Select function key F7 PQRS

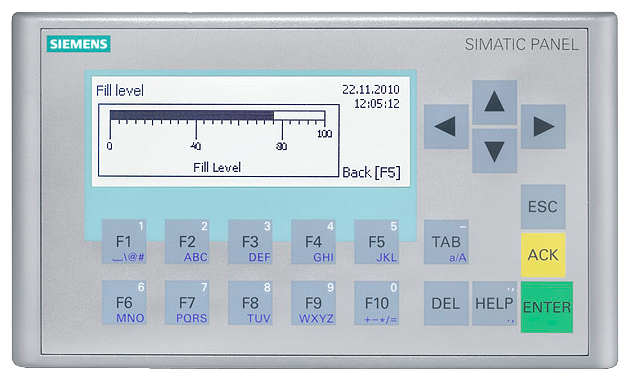coord(187,303)
